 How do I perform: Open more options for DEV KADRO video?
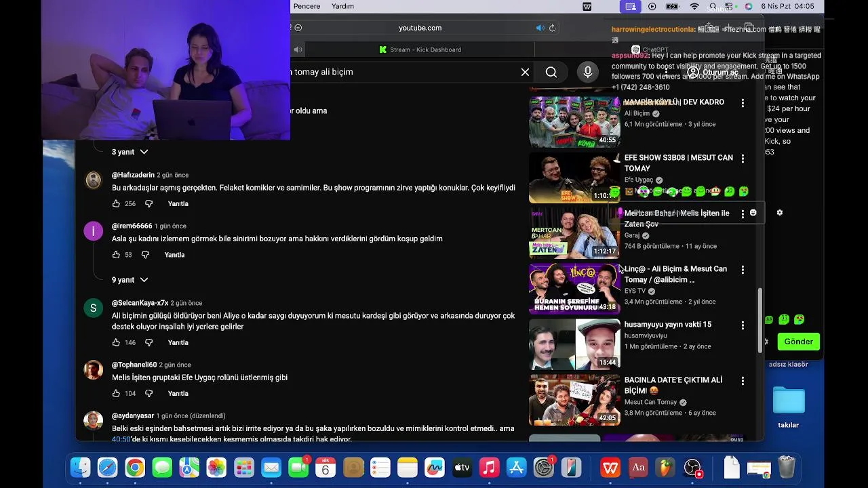click(x=743, y=103)
